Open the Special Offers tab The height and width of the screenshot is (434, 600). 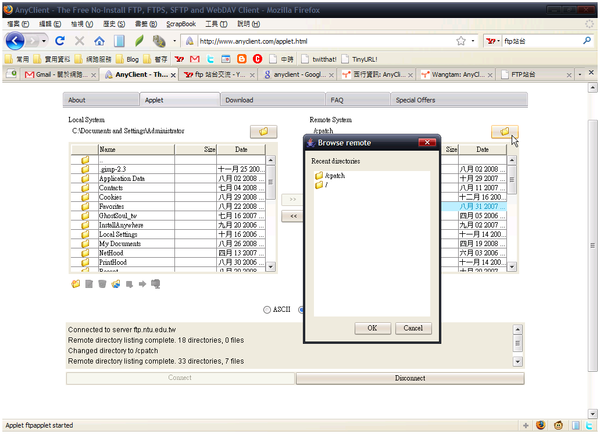click(459, 100)
